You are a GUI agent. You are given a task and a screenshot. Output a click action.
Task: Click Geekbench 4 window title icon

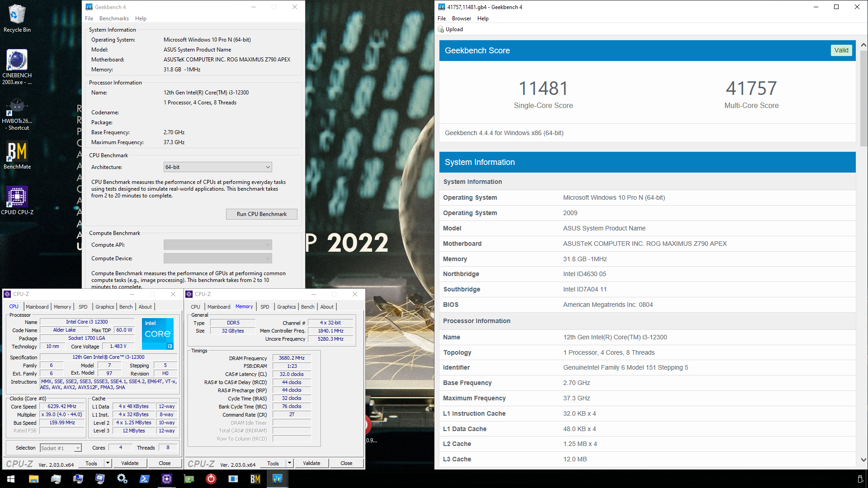coord(89,7)
